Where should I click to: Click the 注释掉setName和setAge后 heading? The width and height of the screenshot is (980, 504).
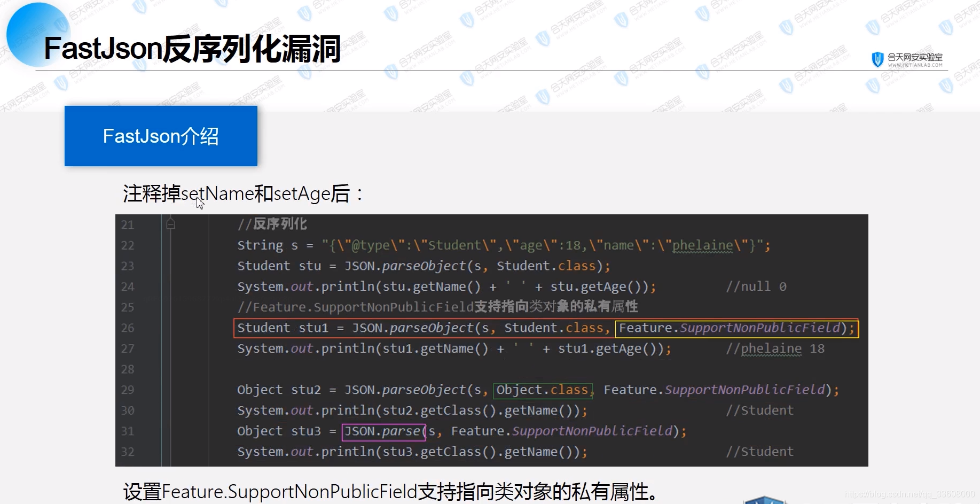[x=243, y=193]
